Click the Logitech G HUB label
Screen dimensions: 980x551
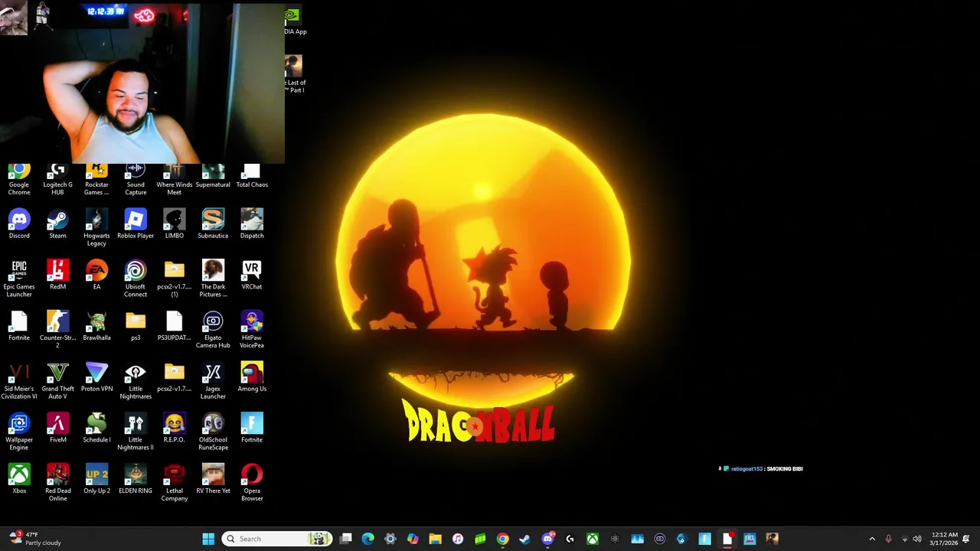click(x=57, y=188)
